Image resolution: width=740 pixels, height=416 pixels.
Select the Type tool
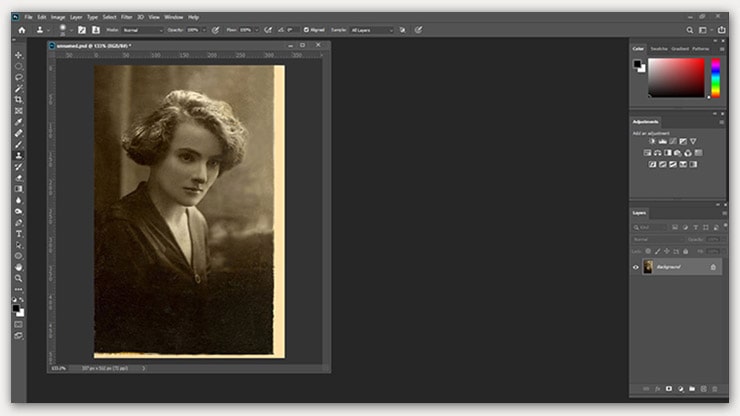pyautogui.click(x=19, y=233)
